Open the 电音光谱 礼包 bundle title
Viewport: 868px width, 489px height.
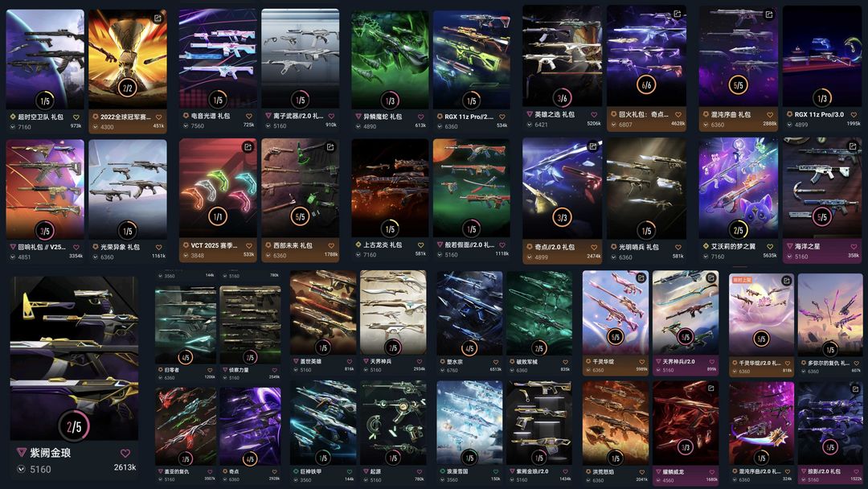211,116
